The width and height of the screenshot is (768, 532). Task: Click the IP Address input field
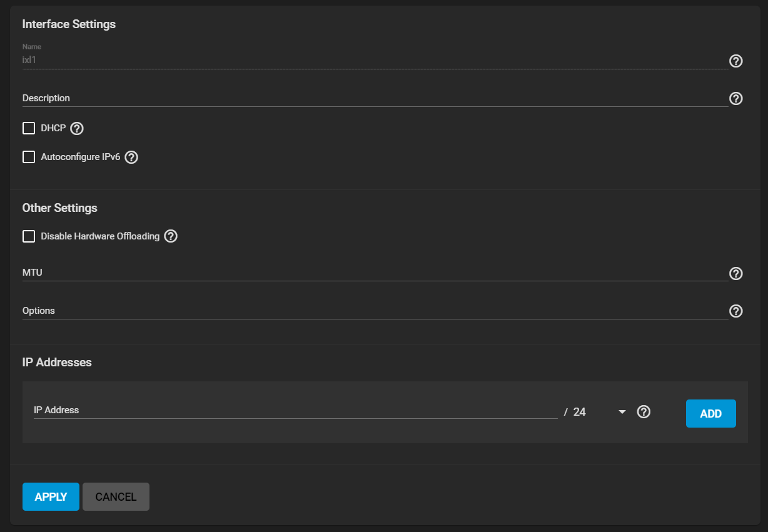click(x=295, y=411)
